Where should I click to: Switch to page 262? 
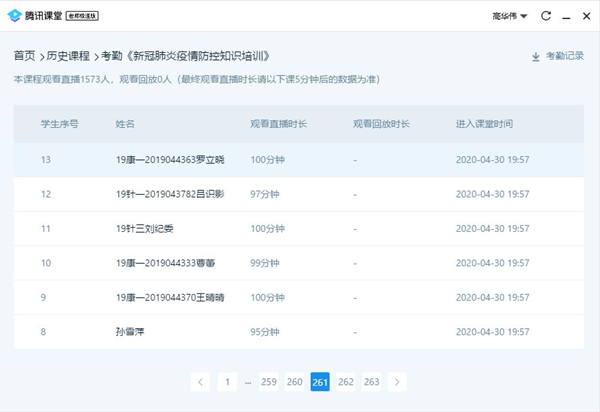coord(346,381)
